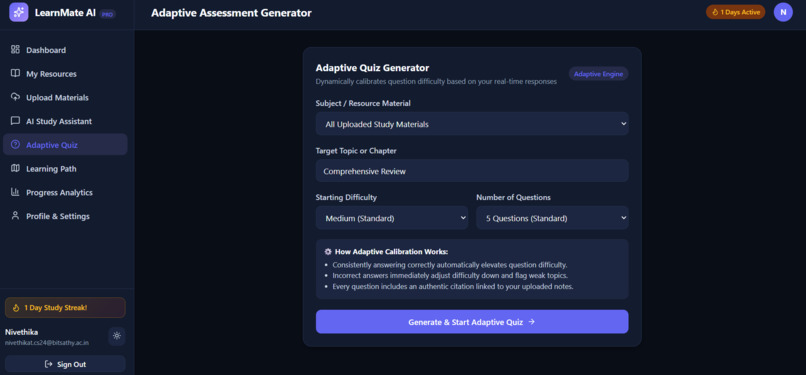
Task: Click the username Nivethika in sidebar
Action: pyautogui.click(x=21, y=332)
